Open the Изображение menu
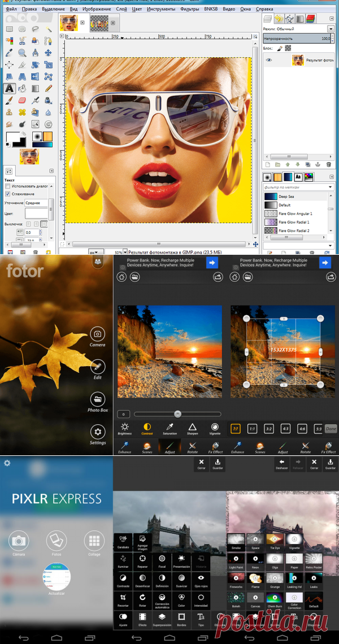This screenshot has width=339, height=644. tap(97, 8)
